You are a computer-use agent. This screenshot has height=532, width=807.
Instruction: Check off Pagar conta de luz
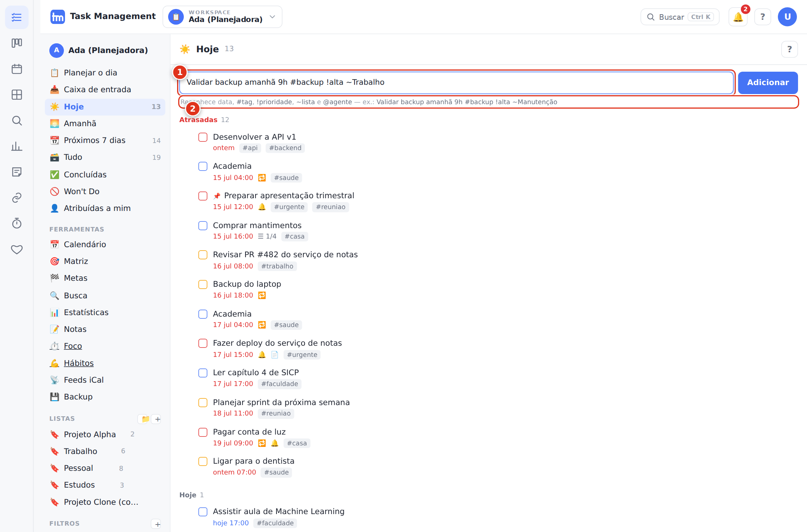(203, 432)
